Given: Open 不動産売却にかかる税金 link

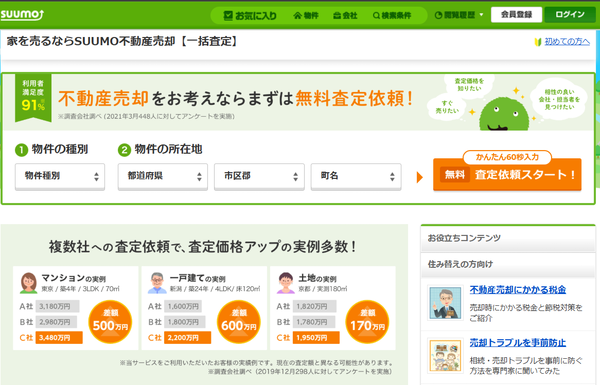Looking at the screenshot, I should coord(518,290).
